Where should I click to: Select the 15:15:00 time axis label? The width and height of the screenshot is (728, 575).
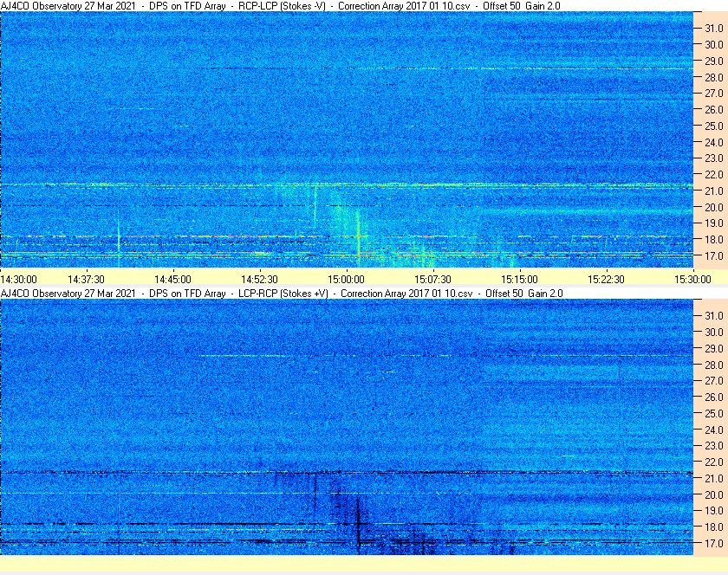pos(519,280)
